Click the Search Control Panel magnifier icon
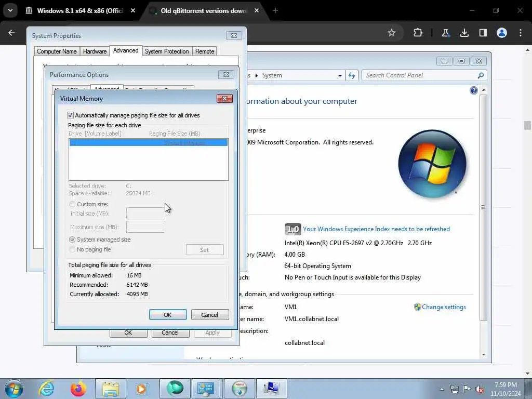The image size is (532, 399). click(x=481, y=75)
